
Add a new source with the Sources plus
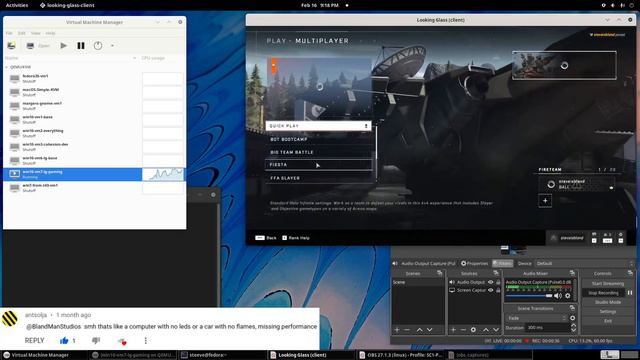tap(453, 329)
